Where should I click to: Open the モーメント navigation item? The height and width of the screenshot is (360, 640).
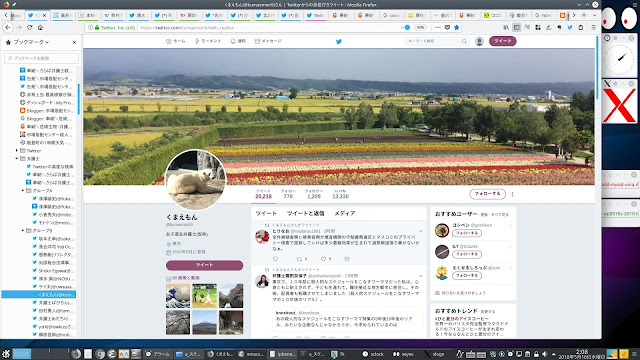(x=208, y=41)
